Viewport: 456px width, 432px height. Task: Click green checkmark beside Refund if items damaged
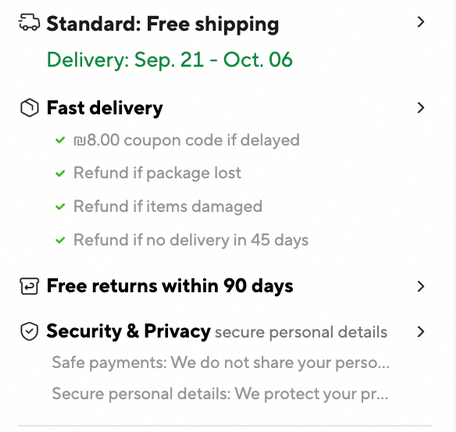click(x=60, y=206)
